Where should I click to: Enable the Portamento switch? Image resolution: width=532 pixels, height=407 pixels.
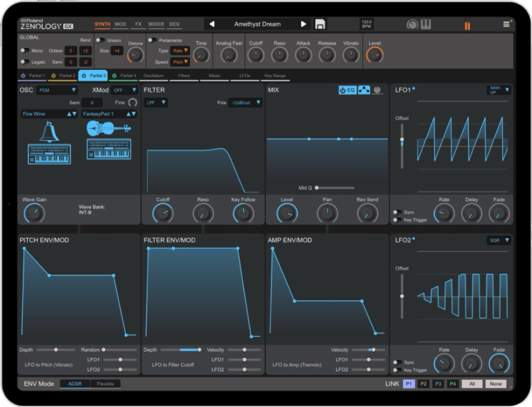tap(152, 40)
